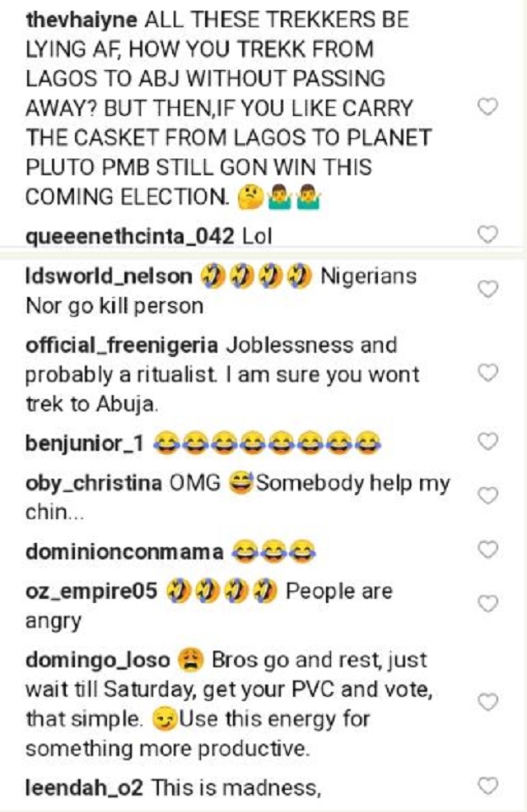The image size is (527, 812).
Task: Heart benjunior_1's laughing emoji comment
Action: click(x=487, y=442)
